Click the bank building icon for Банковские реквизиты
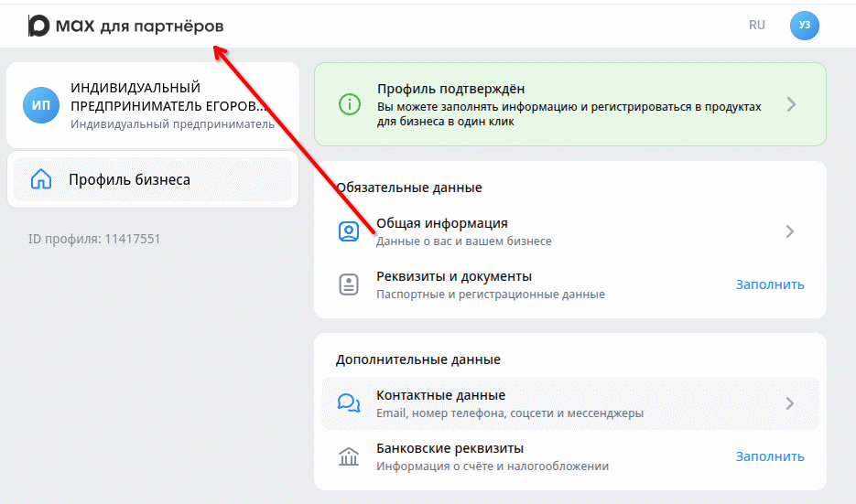Screen dimensions: 856x504 349,456
